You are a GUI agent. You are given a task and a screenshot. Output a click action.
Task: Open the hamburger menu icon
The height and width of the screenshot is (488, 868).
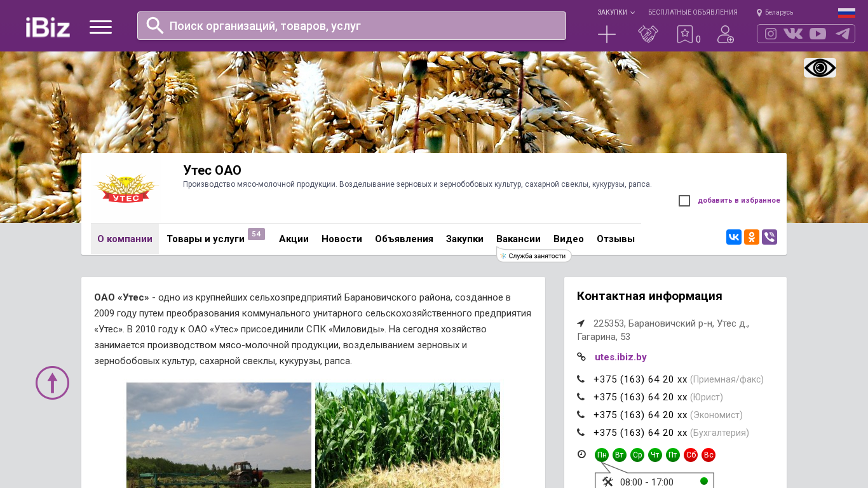pos(100,27)
